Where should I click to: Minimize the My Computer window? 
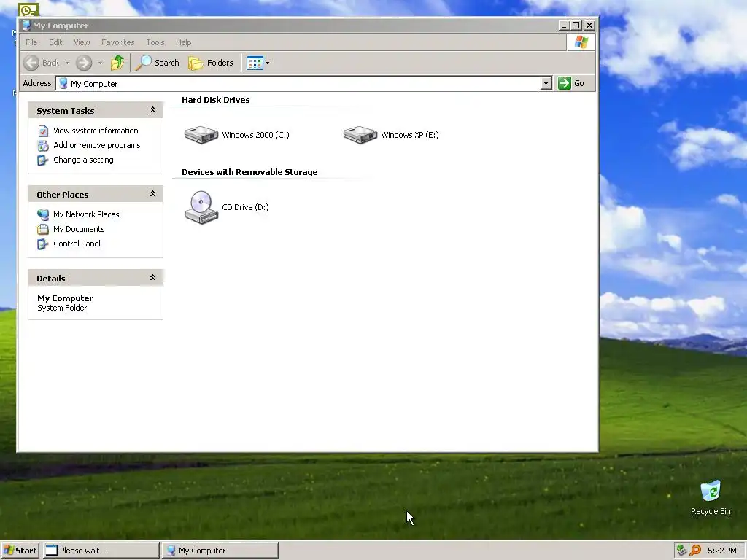[564, 26]
